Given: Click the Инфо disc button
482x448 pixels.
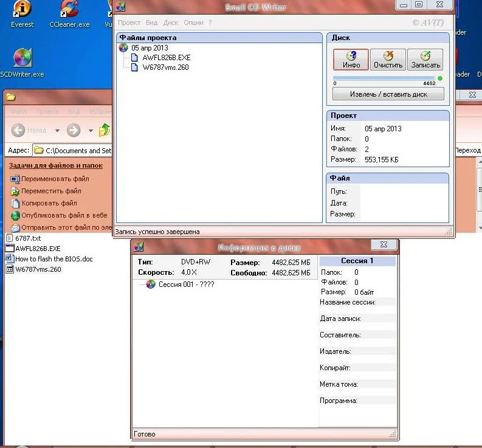Looking at the screenshot, I should [x=351, y=60].
